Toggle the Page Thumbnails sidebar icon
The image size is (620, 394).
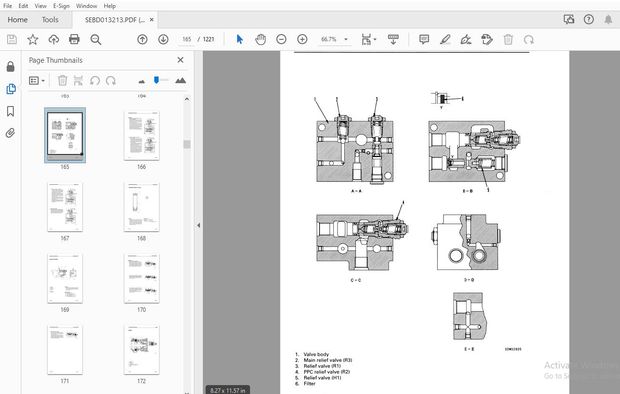pyautogui.click(x=11, y=89)
